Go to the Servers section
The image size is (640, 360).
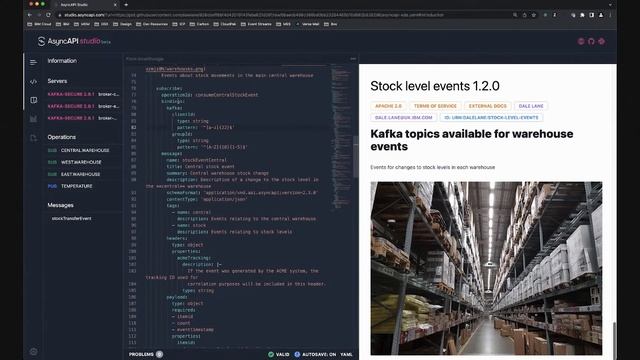coord(57,81)
